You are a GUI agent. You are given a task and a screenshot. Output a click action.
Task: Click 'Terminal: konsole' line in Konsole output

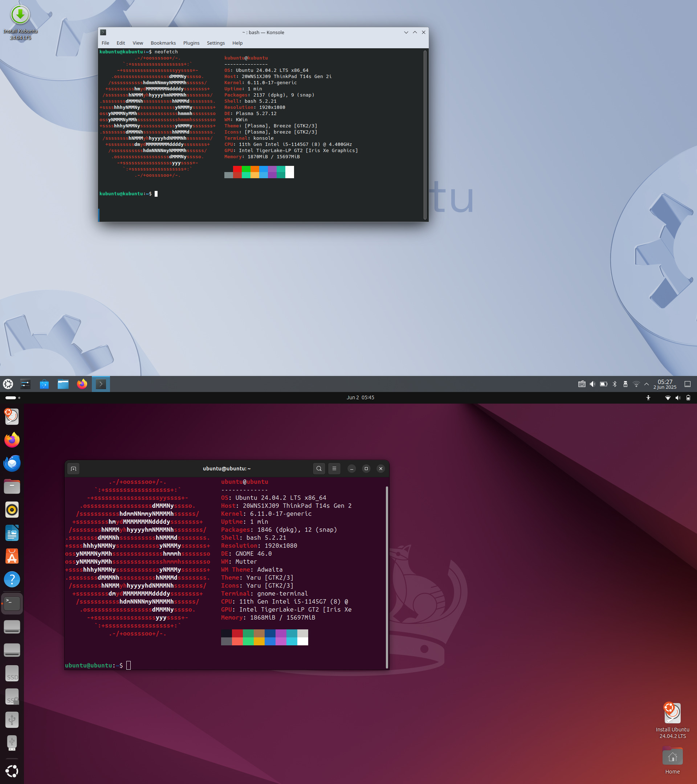(249, 138)
